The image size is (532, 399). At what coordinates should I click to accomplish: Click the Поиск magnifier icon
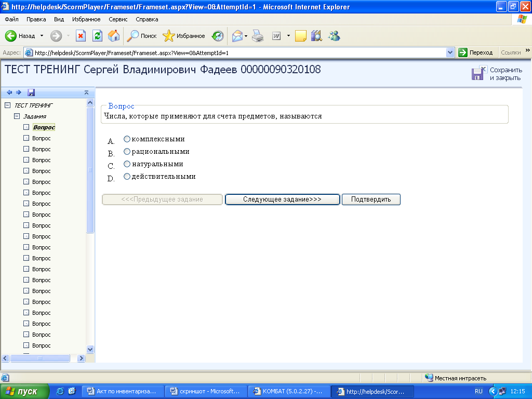pos(132,36)
